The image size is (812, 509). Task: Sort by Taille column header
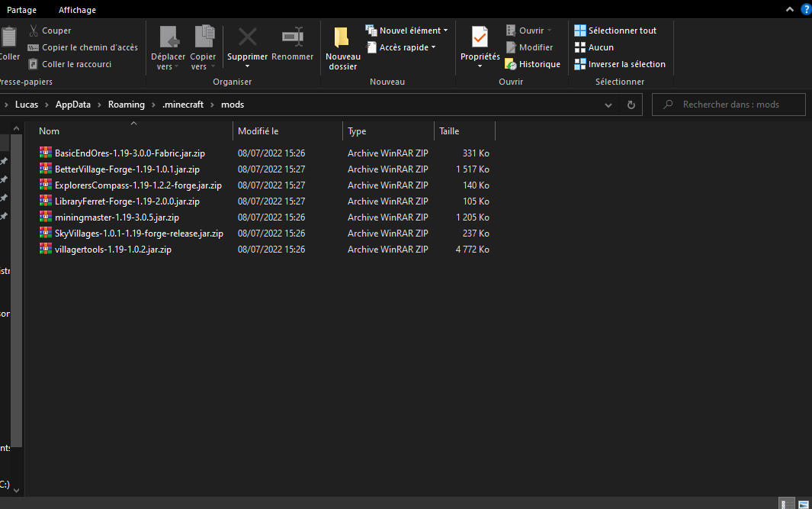464,131
